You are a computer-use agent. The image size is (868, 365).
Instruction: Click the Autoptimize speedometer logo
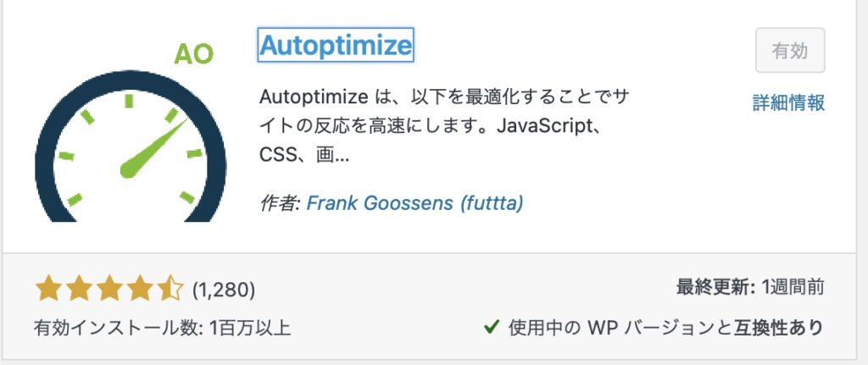(x=130, y=131)
